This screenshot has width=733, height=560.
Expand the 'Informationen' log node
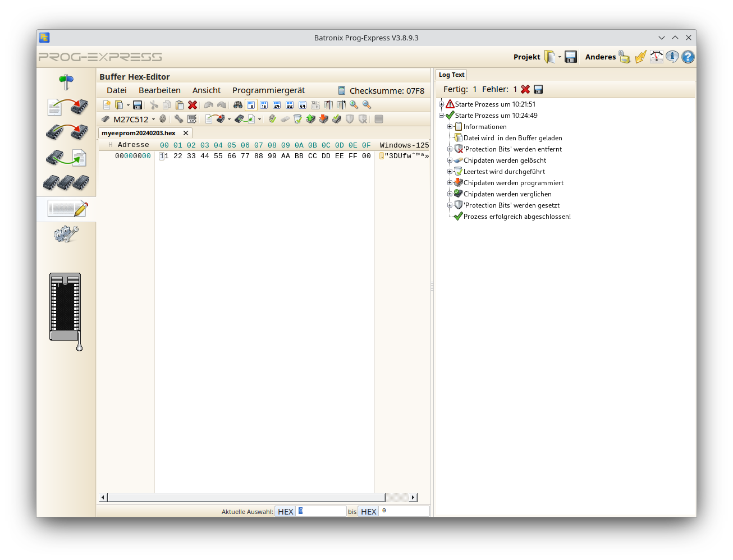click(450, 126)
